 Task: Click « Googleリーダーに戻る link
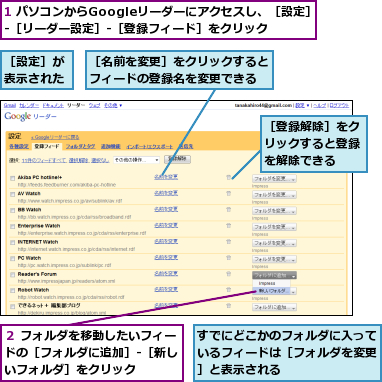click(x=55, y=137)
